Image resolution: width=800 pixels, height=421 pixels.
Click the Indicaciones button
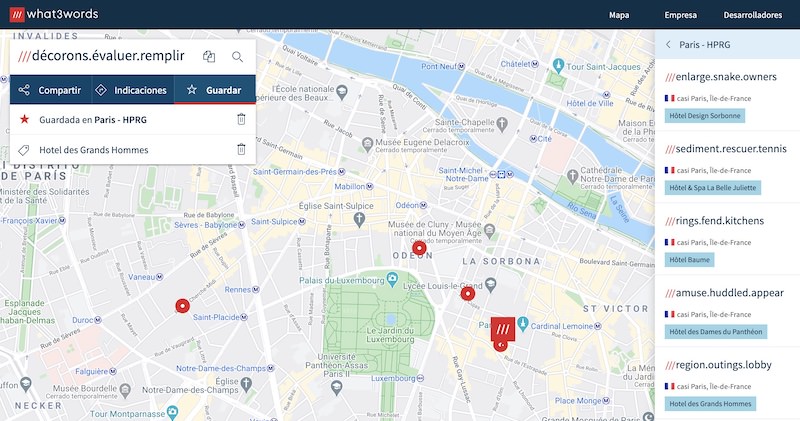(x=133, y=90)
